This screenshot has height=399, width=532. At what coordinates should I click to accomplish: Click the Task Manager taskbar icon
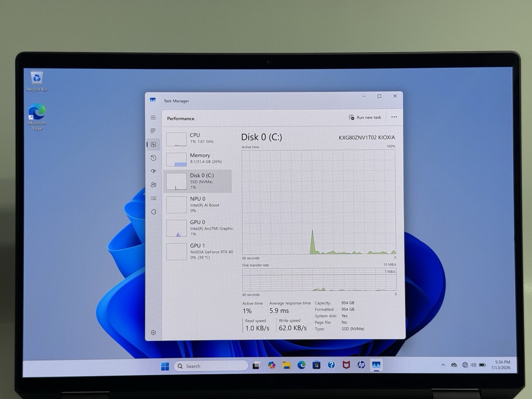click(376, 365)
